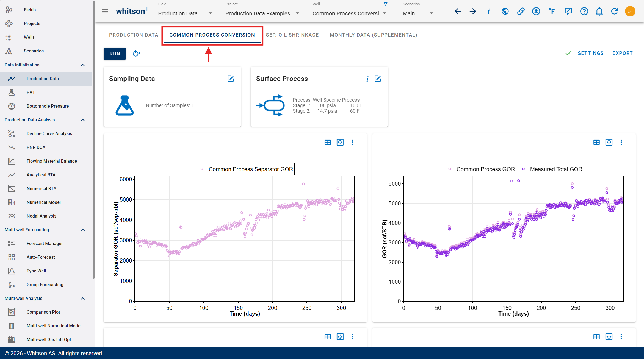This screenshot has width=644, height=359.
Task: Open Multi-well Gas Lift Opt in sidebar
Action: pos(46,339)
